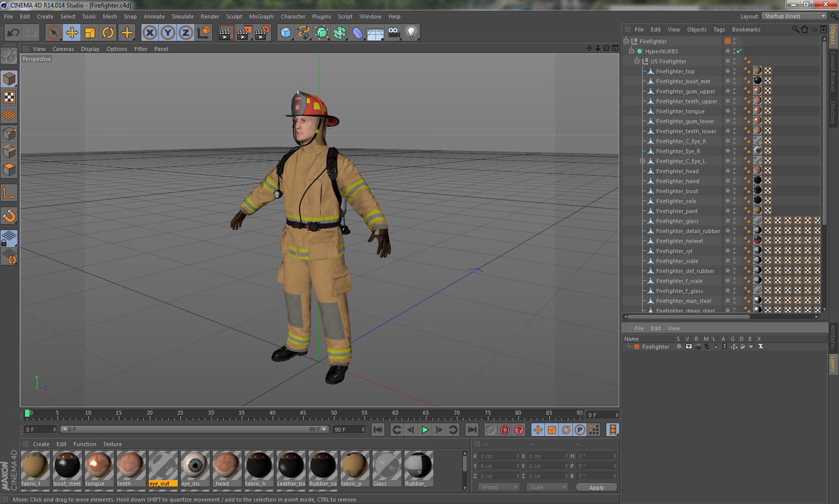The height and width of the screenshot is (504, 839).
Task: Click frame 45 on the timeline
Action: (x=303, y=414)
